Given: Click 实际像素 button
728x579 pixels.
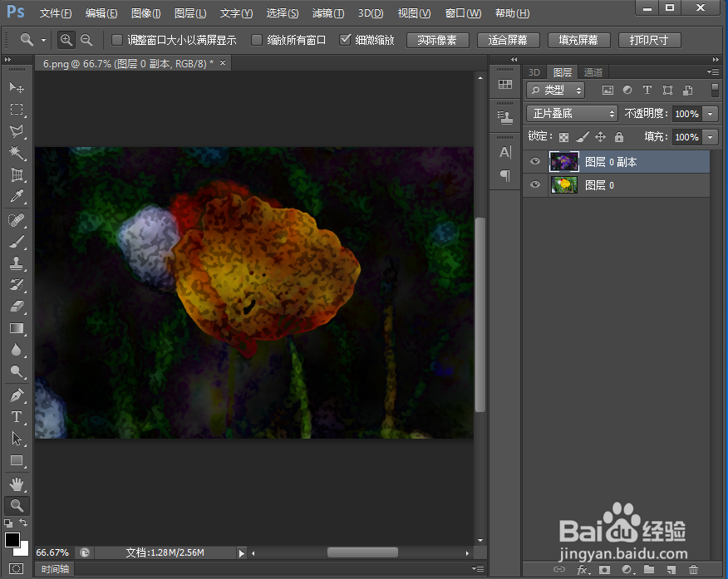Looking at the screenshot, I should pos(437,41).
